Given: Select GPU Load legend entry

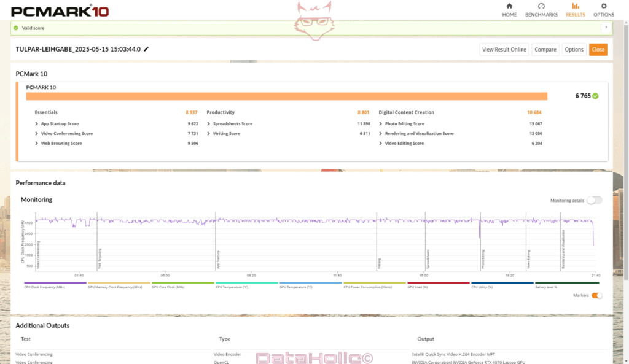Looking at the screenshot, I should point(439,285).
